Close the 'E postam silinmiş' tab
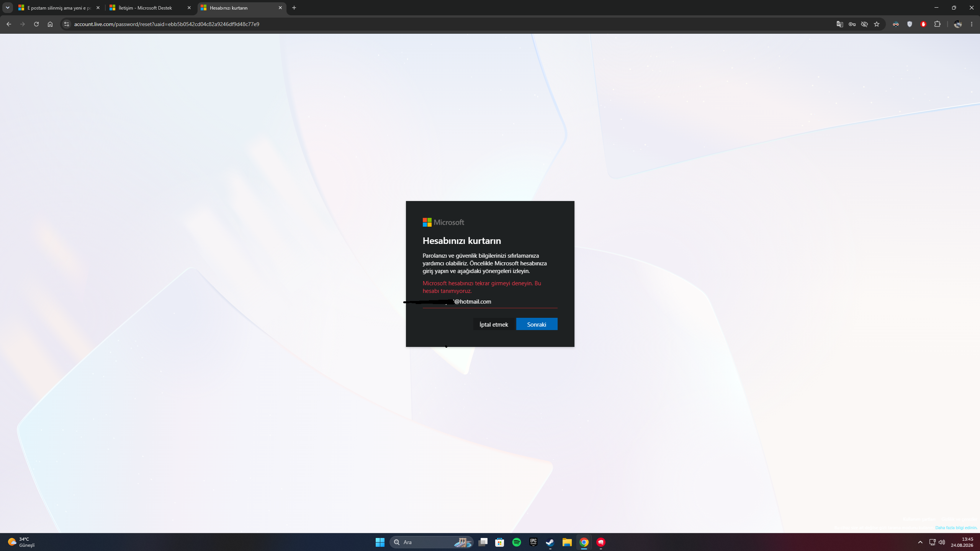Image resolution: width=980 pixels, height=551 pixels. pyautogui.click(x=98, y=8)
